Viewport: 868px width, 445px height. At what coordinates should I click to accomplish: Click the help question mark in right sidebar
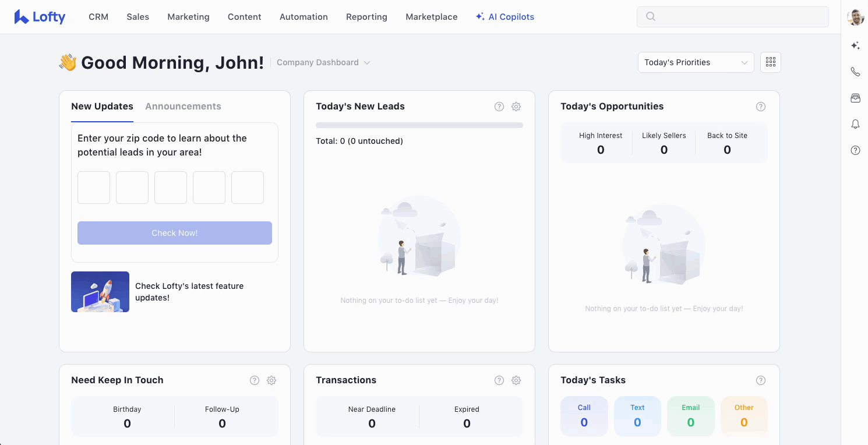[x=855, y=150]
